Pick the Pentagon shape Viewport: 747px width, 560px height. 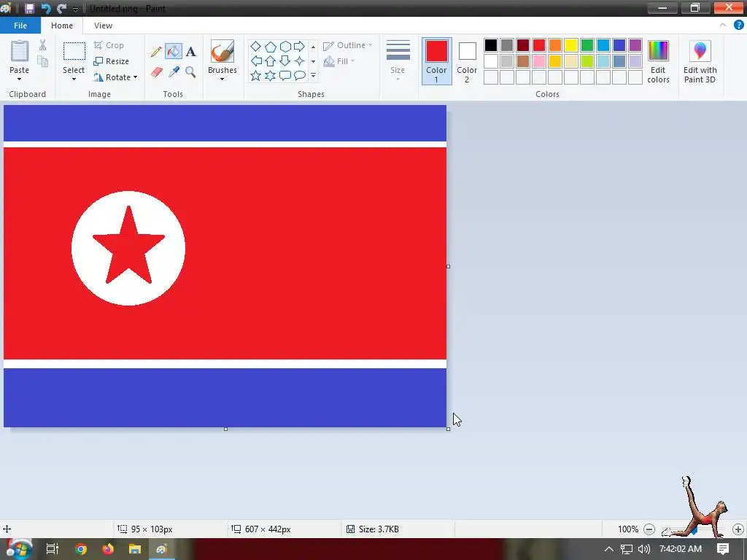[x=271, y=46]
